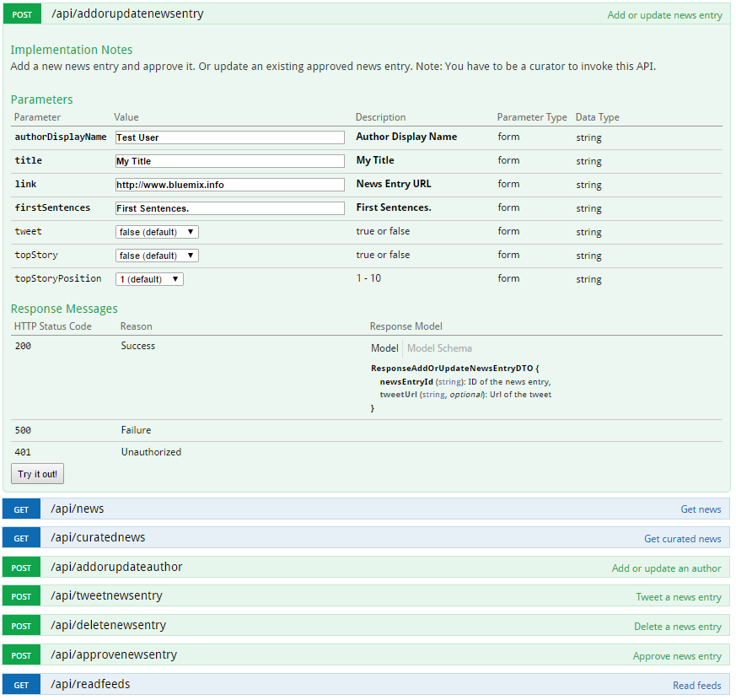Click GET badge of /api/news

point(21,509)
